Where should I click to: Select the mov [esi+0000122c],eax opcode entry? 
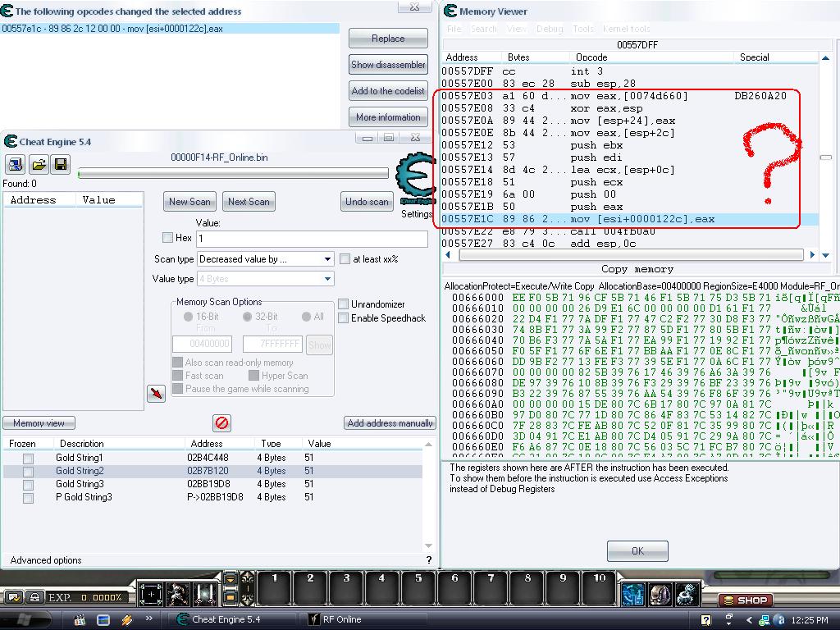coord(170,29)
